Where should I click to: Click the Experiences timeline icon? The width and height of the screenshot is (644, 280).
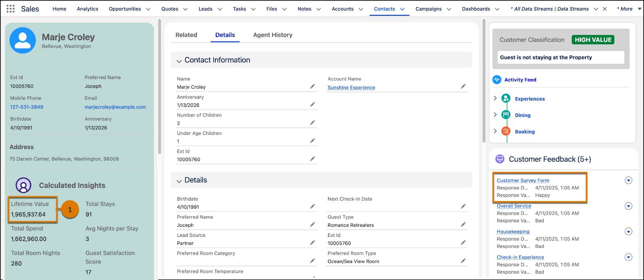click(506, 98)
